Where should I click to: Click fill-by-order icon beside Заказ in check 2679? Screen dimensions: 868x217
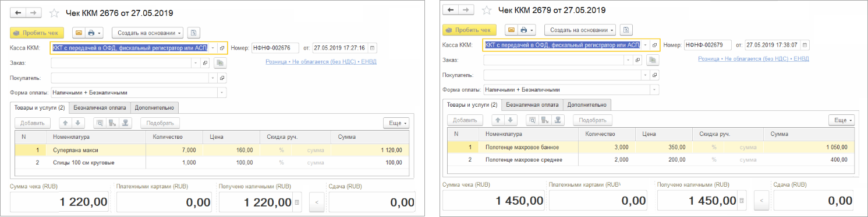[x=653, y=60]
